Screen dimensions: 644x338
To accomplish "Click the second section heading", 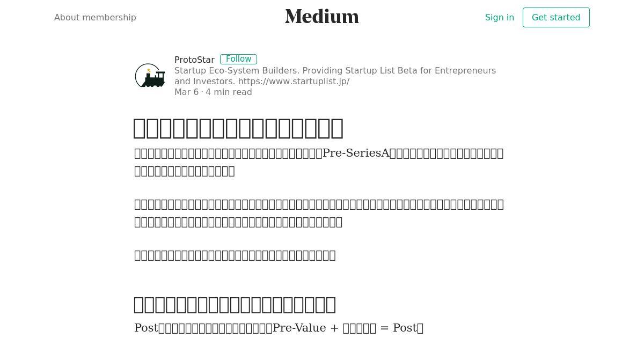I will (x=235, y=304).
